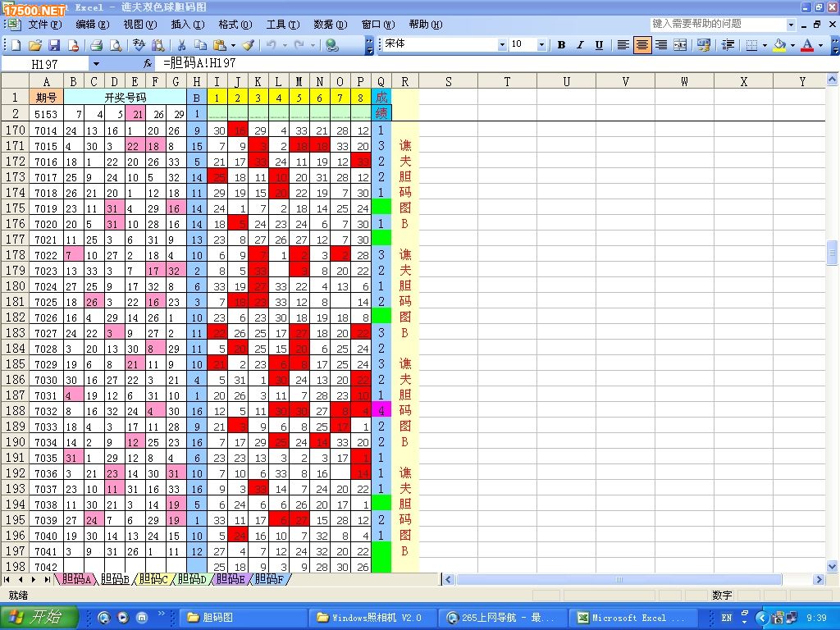The width and height of the screenshot is (840, 630).
Task: Expand Standard toolbar options chevron
Action: click(369, 46)
